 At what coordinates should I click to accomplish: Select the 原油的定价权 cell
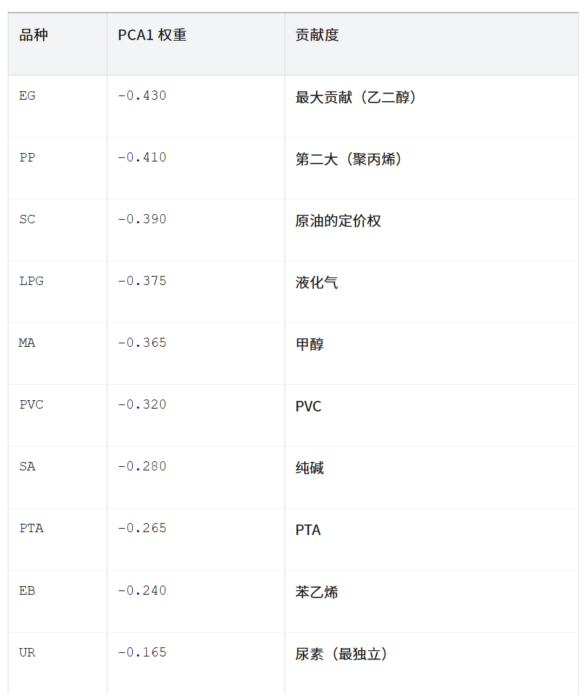pyautogui.click(x=338, y=221)
